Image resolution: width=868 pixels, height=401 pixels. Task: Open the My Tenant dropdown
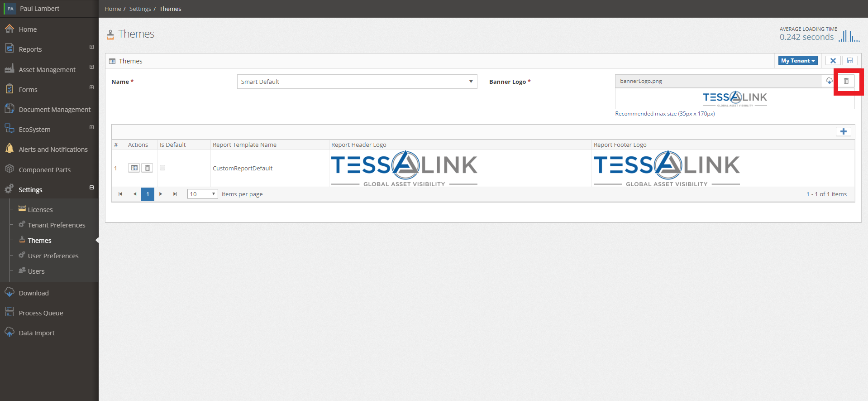pos(798,61)
